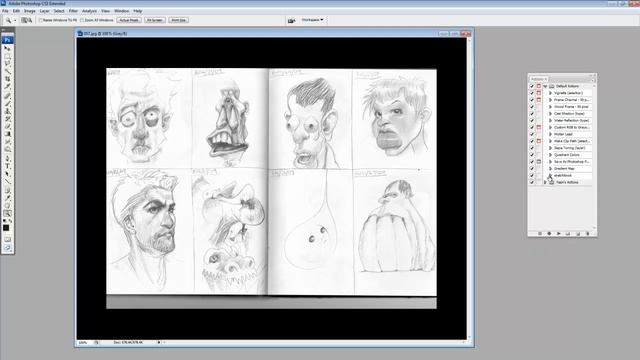Expand the Vignette action steps
640x360 pixels.
tap(550, 93)
